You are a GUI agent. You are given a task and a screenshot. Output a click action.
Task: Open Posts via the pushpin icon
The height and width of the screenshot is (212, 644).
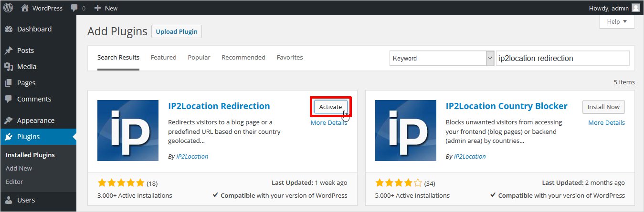point(9,50)
